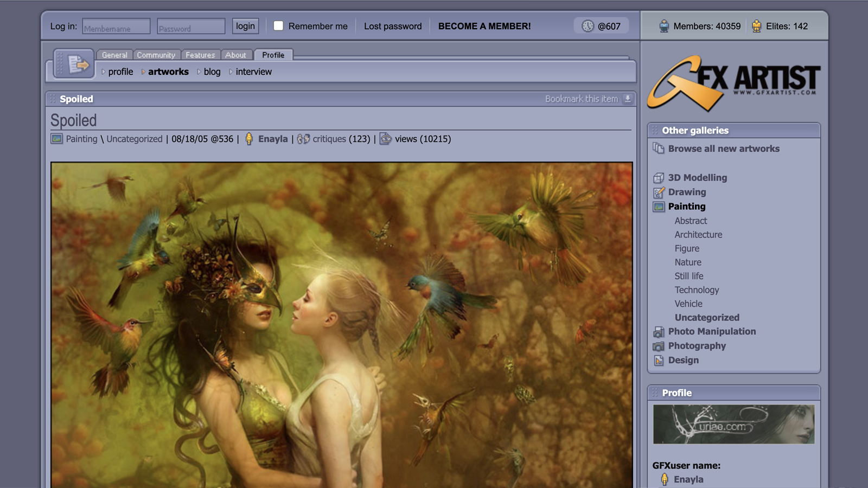The height and width of the screenshot is (488, 868).
Task: Click the Drawing pencil icon
Action: click(x=659, y=192)
